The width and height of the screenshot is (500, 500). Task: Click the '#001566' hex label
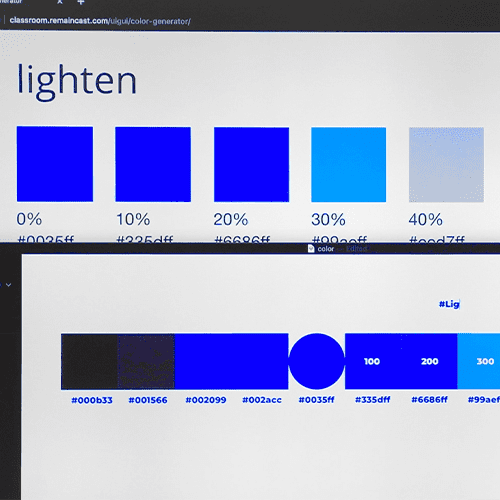[148, 400]
